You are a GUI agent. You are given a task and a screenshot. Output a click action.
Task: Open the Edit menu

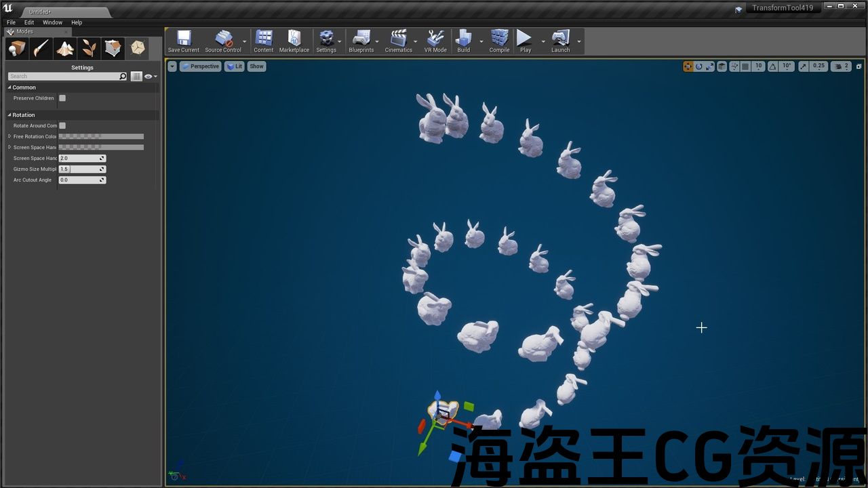click(x=29, y=22)
